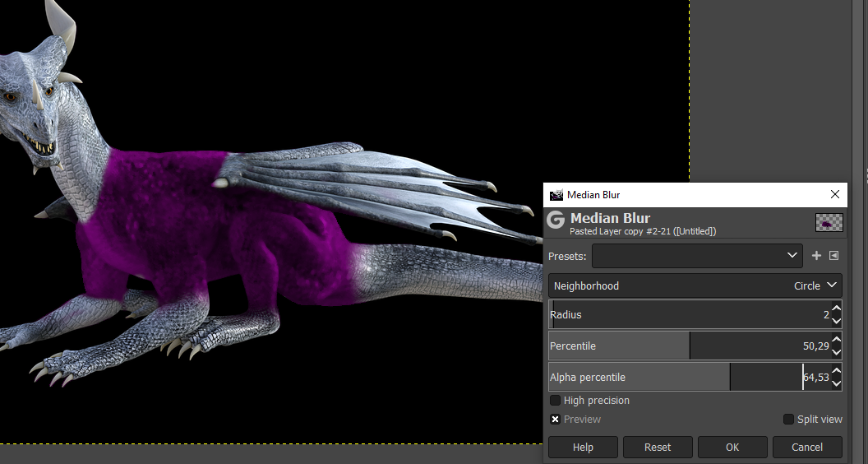Expand the Neighborhood Circle dropdown
Image resolution: width=868 pixels, height=464 pixels.
point(695,285)
